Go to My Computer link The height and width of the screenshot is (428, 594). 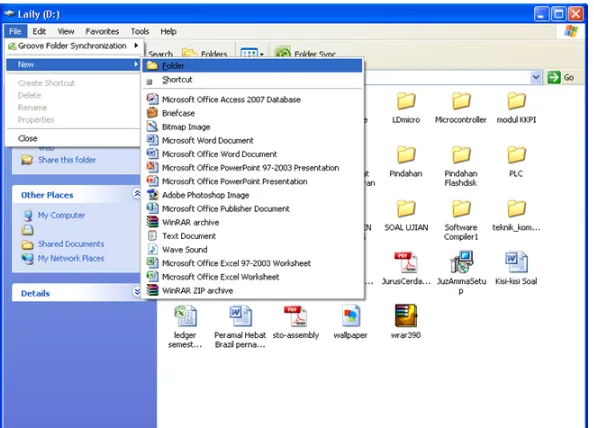click(x=61, y=215)
